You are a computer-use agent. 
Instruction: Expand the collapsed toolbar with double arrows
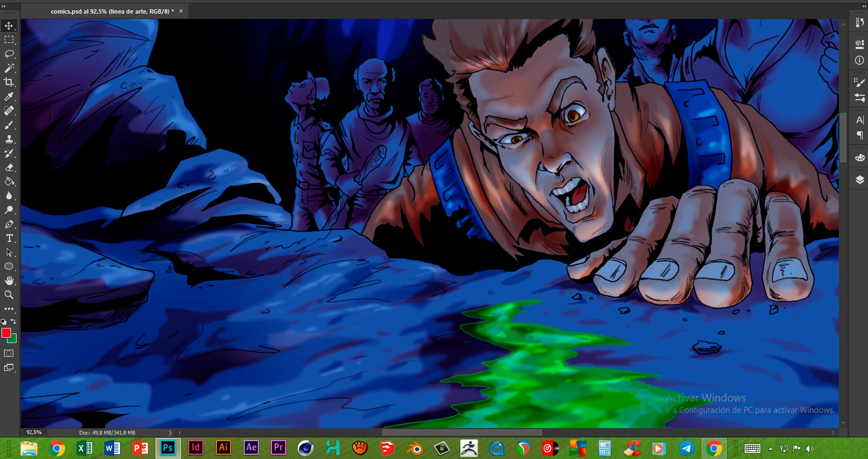[x=4, y=6]
